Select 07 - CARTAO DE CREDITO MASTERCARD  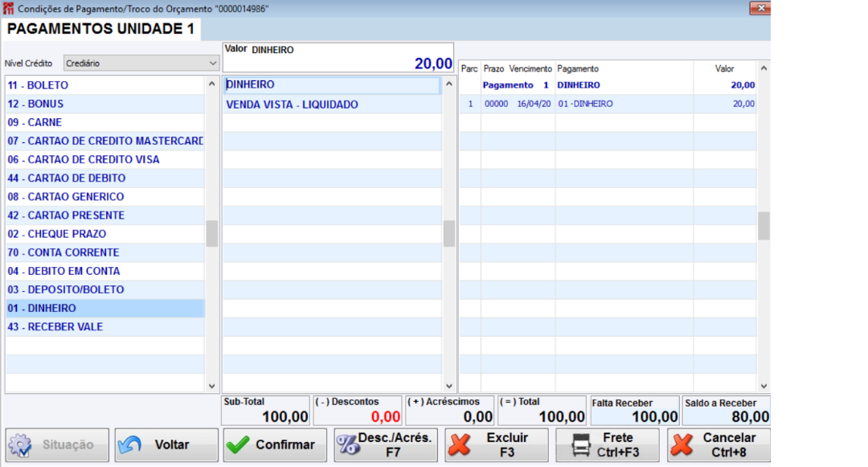pos(105,141)
